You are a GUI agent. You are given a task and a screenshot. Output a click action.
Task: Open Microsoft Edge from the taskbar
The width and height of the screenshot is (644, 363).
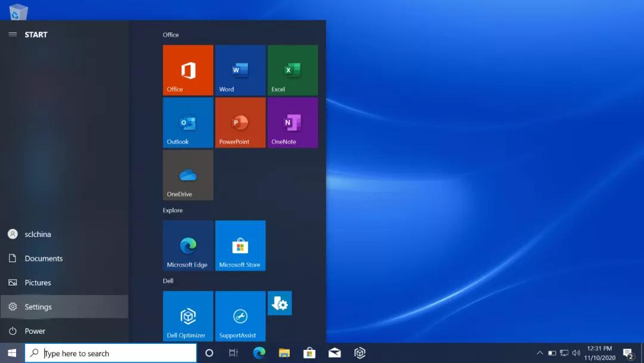(x=259, y=353)
